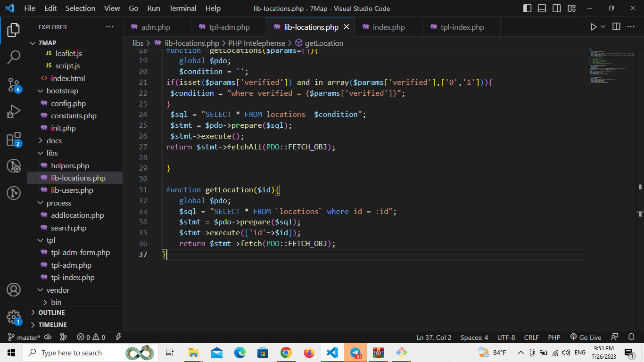
Task: Click UTF-8 encoding in status bar
Action: point(506,337)
